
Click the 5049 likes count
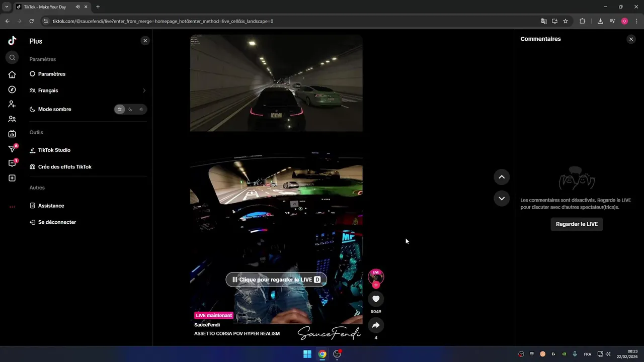click(x=376, y=312)
